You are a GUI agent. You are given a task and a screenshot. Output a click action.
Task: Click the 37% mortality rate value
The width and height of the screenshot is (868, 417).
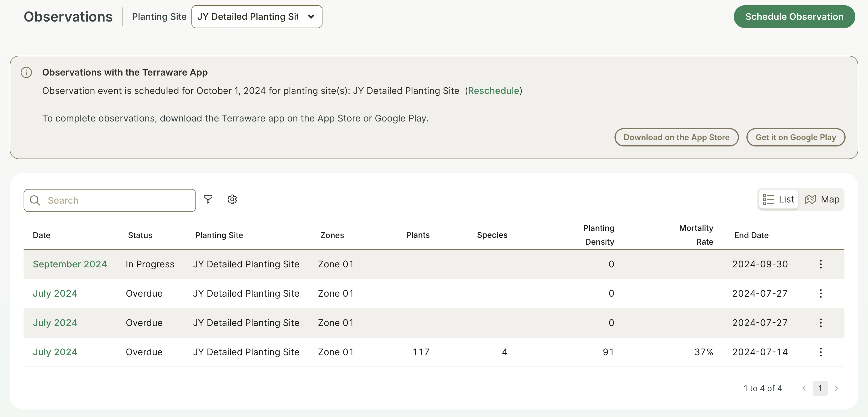pos(704,352)
